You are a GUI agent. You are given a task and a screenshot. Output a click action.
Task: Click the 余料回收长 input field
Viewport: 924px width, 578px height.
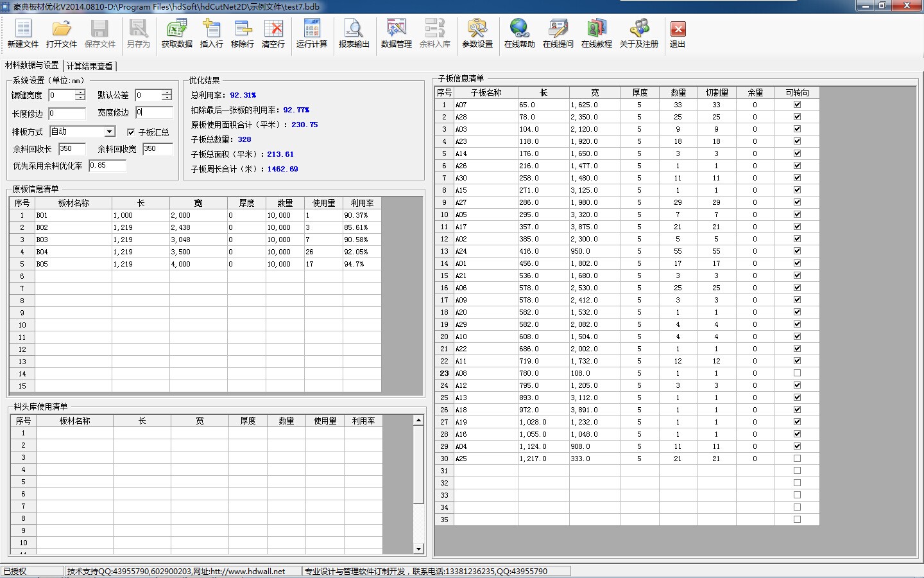coord(71,149)
